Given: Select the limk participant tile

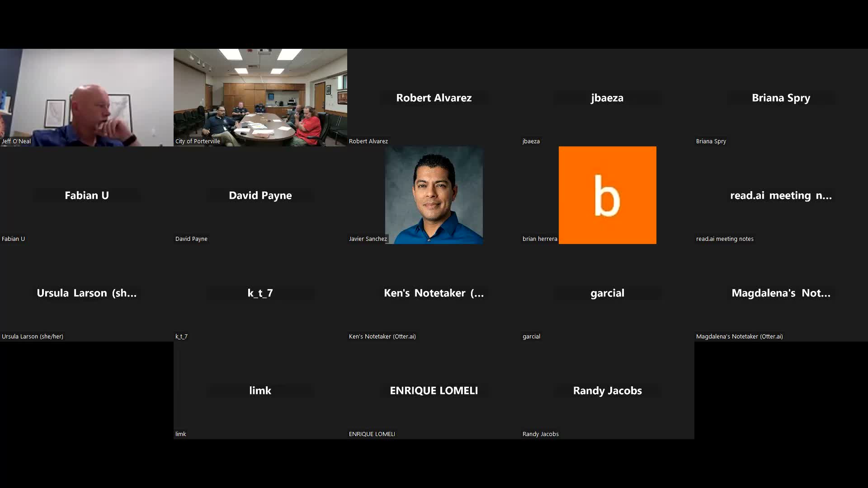Looking at the screenshot, I should tap(260, 390).
